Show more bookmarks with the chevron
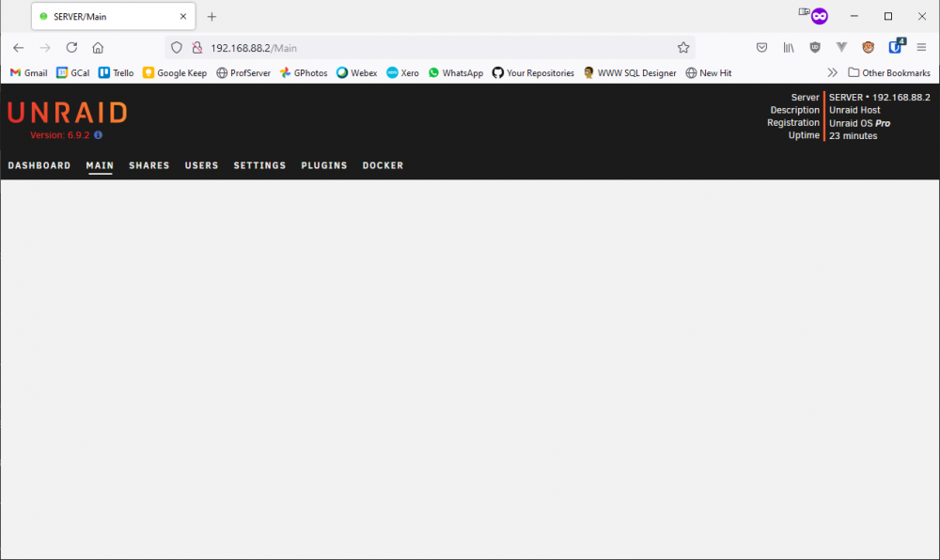Viewport: 940px width, 560px height. (832, 73)
